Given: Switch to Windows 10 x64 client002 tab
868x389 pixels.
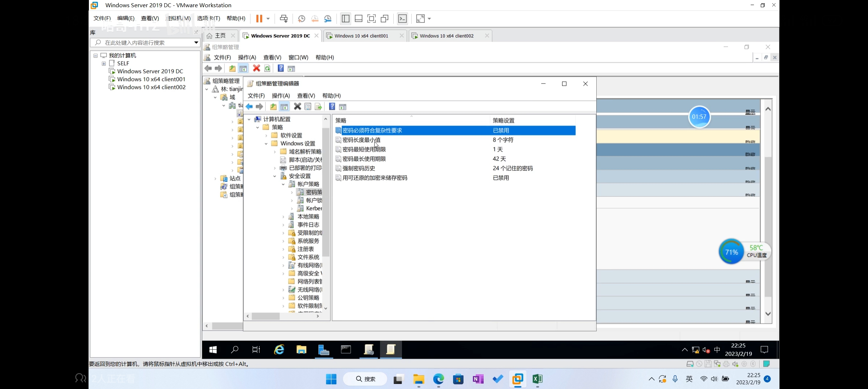Looking at the screenshot, I should (447, 36).
